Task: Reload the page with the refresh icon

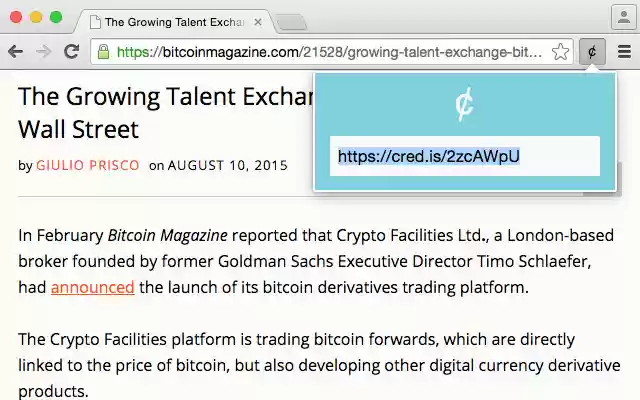Action: (72, 52)
